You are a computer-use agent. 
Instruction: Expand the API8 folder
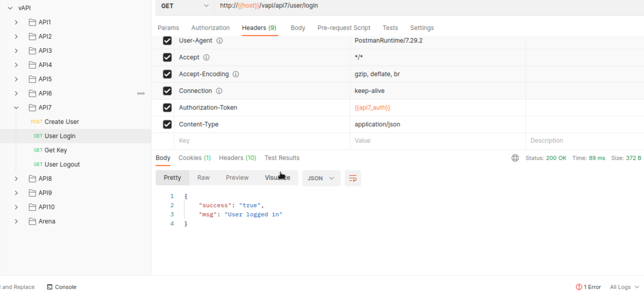[16, 179]
